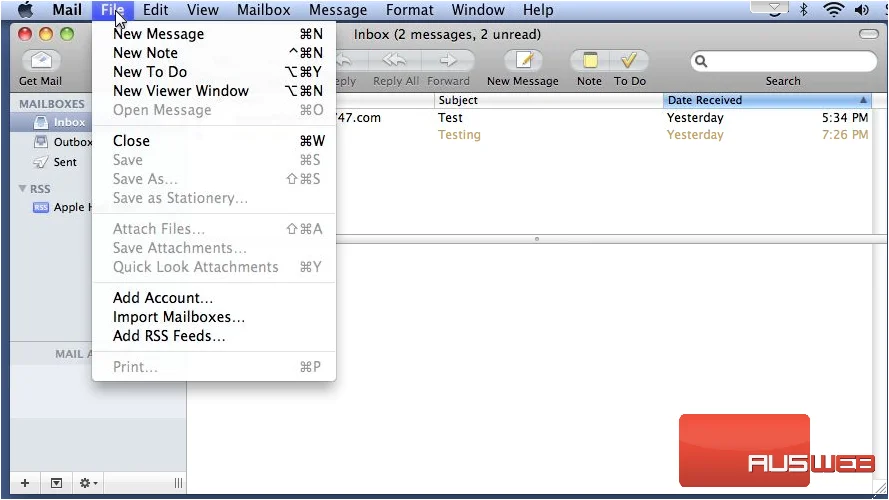Toggle sort order arrow in Date Received
This screenshot has height=500, width=889.
863,100
